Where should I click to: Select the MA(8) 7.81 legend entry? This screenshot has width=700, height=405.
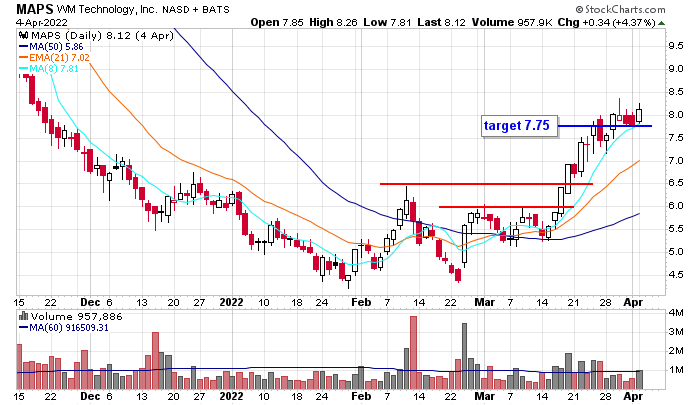[49, 69]
